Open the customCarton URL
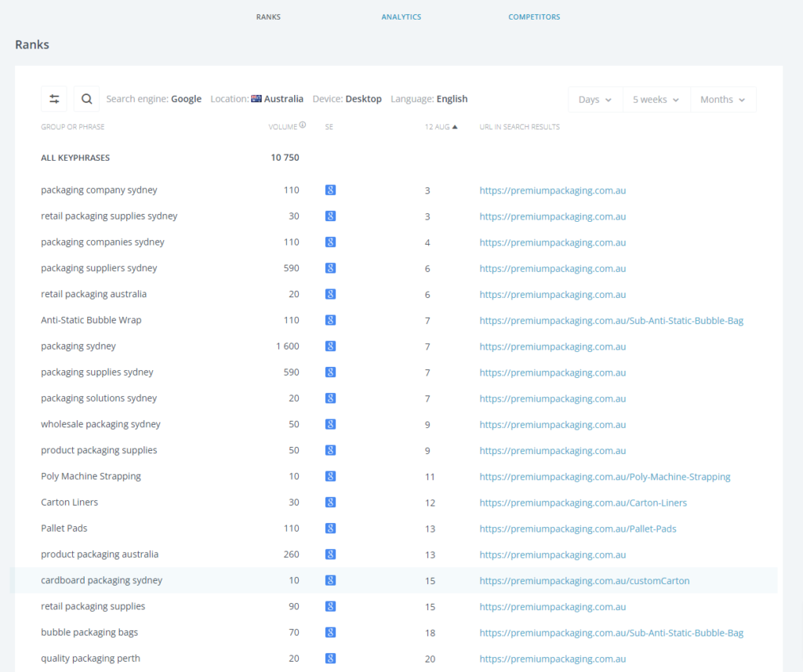Viewport: 803px width, 672px height. (584, 581)
